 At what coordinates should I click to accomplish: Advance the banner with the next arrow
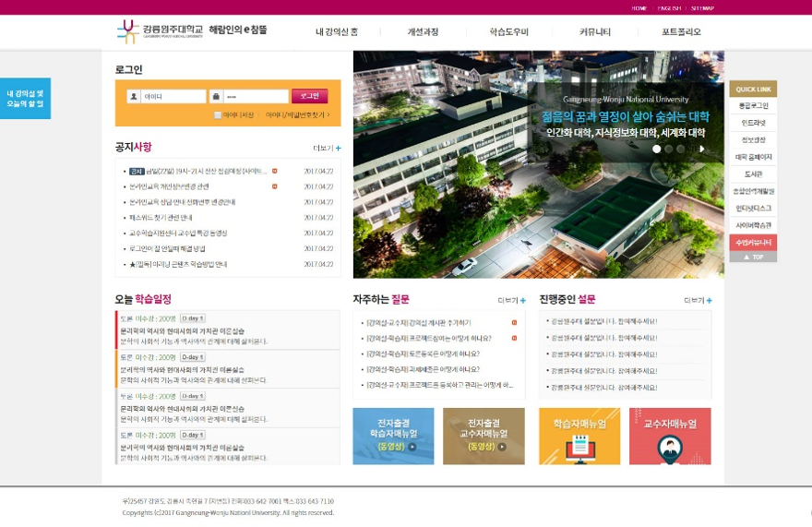pos(702,149)
